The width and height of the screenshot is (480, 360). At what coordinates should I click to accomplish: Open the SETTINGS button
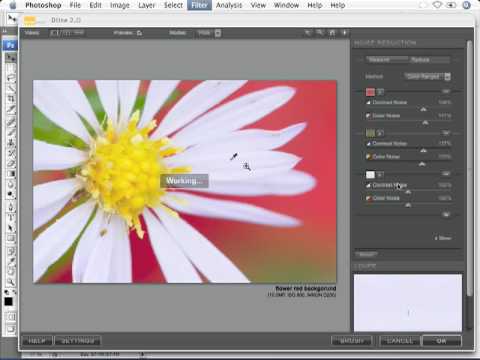pyautogui.click(x=77, y=341)
